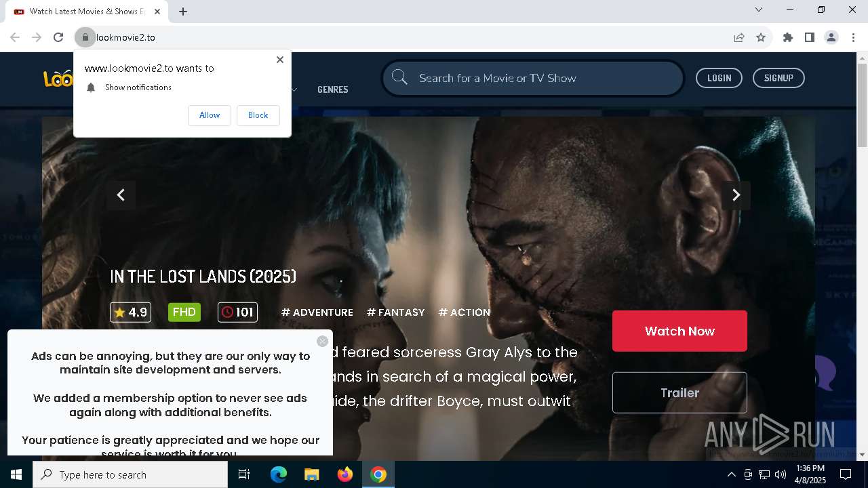
Task: Click the magnifier search icon
Action: point(399,78)
